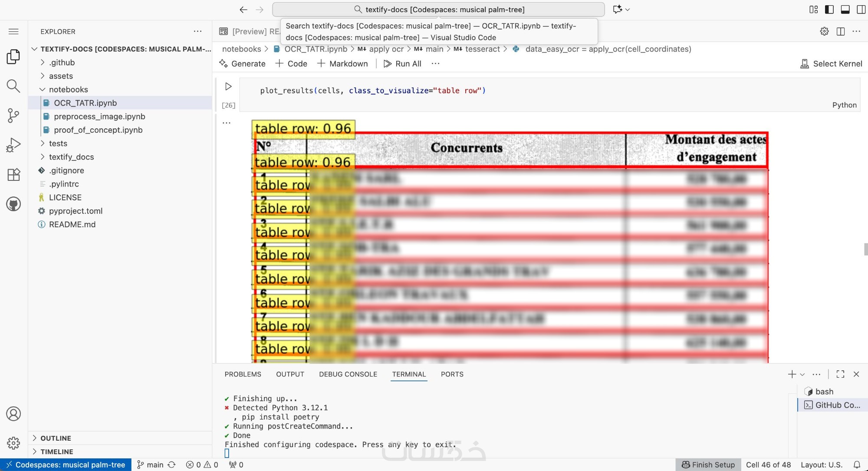Open the GitHub view in activity bar
Screen dimensions: 868x471
pyautogui.click(x=13, y=204)
